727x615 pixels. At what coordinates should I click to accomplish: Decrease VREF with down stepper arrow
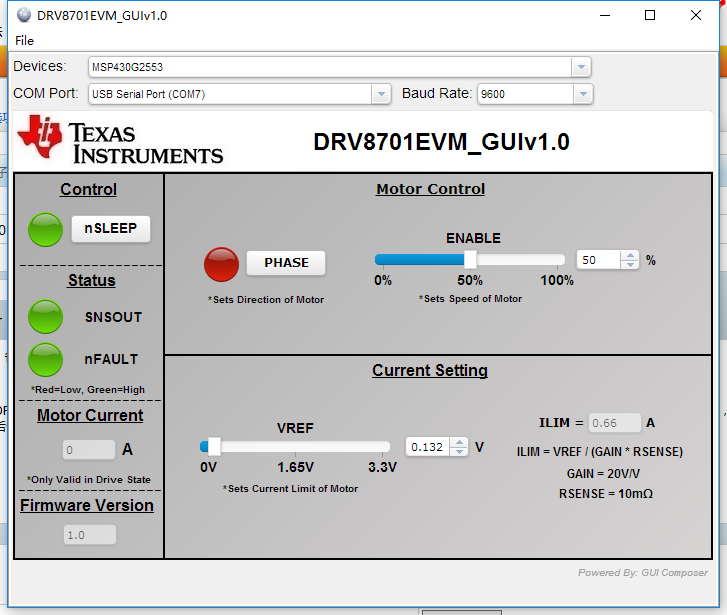click(459, 452)
